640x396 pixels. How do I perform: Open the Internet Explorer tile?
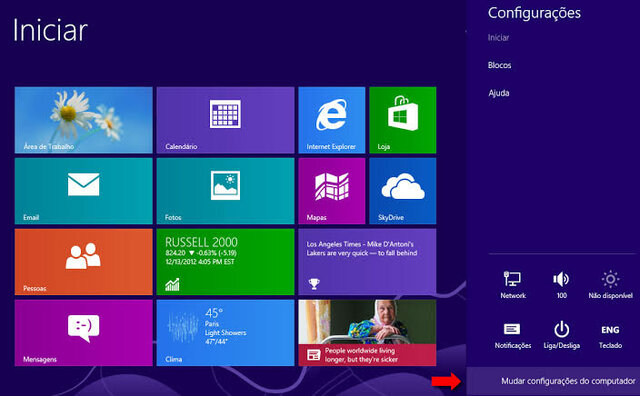pos(331,120)
